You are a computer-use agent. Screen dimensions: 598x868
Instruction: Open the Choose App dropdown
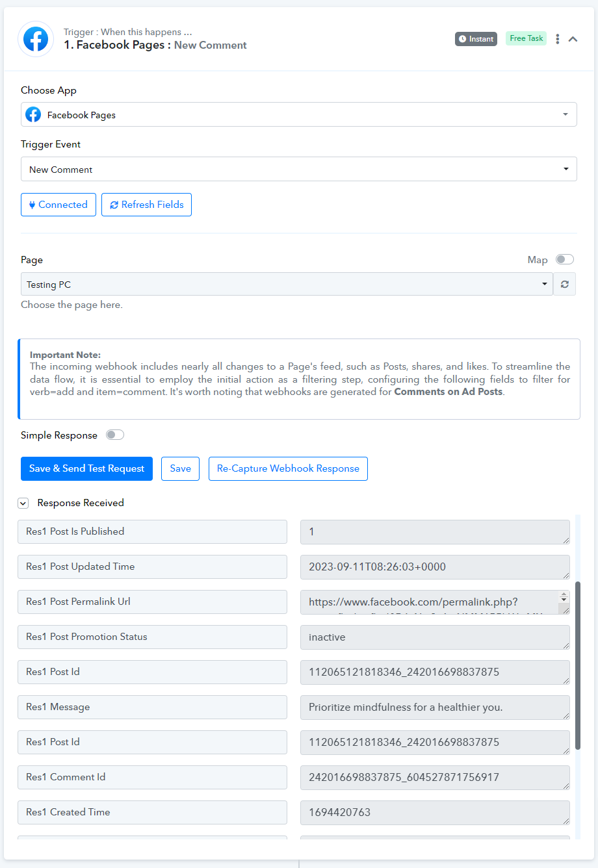pos(299,115)
